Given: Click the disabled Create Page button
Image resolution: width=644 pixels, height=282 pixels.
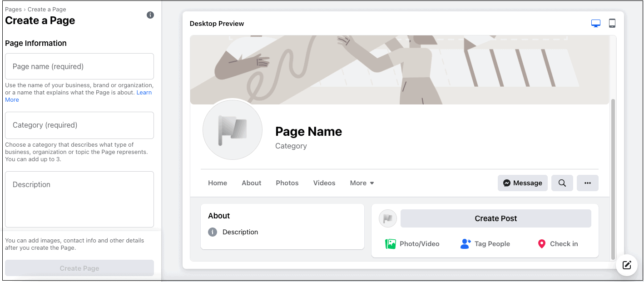Looking at the screenshot, I should coord(79,268).
